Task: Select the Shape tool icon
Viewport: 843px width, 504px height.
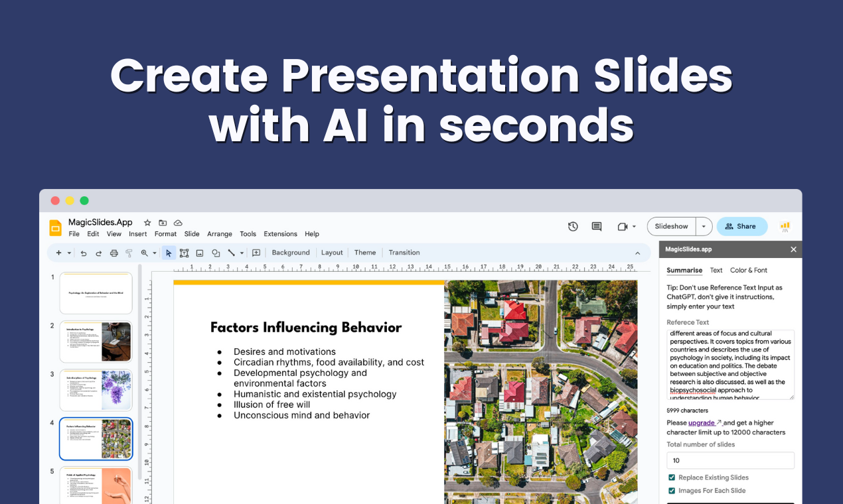Action: [x=215, y=253]
